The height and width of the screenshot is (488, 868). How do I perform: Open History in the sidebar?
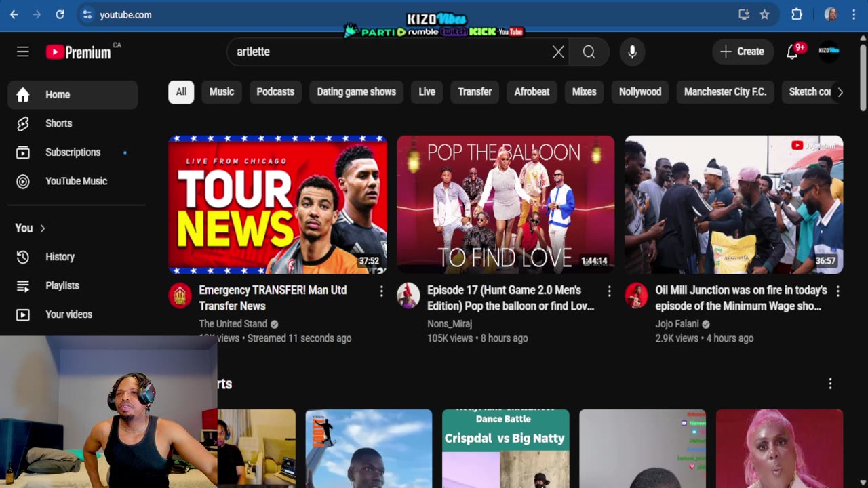[73, 257]
